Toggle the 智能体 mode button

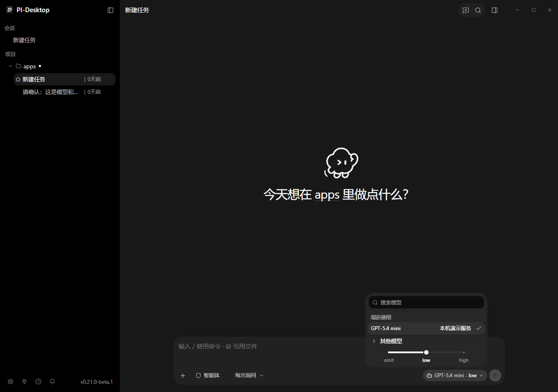208,375
